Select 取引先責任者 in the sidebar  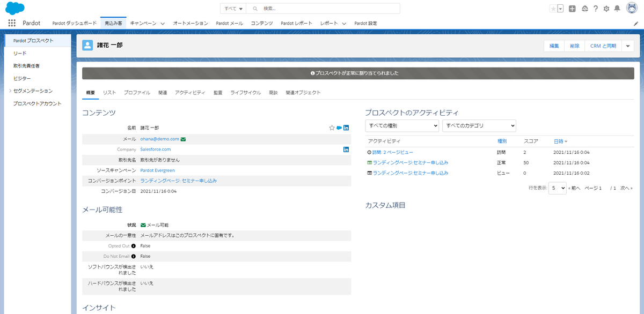pyautogui.click(x=26, y=66)
